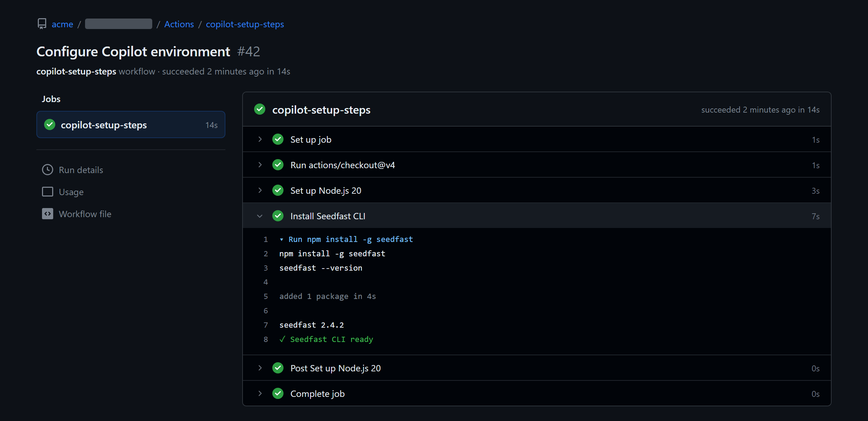The image size is (868, 421).
Task: Click the Usage square icon
Action: pyautogui.click(x=48, y=192)
